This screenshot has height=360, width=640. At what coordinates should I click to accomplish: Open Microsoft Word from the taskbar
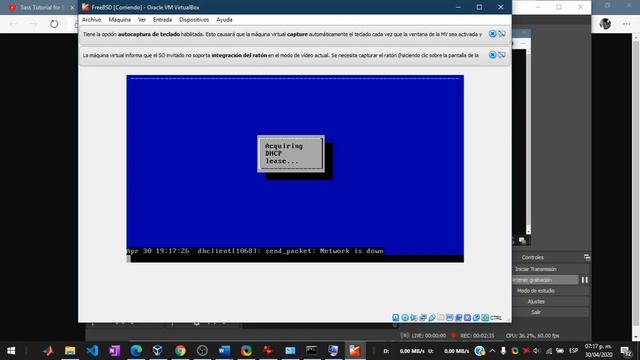tap(224, 351)
